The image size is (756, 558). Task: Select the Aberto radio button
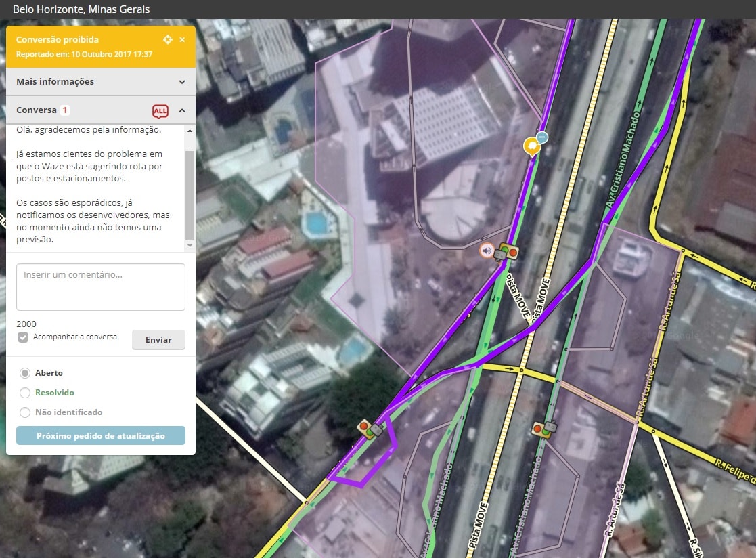pyautogui.click(x=25, y=373)
